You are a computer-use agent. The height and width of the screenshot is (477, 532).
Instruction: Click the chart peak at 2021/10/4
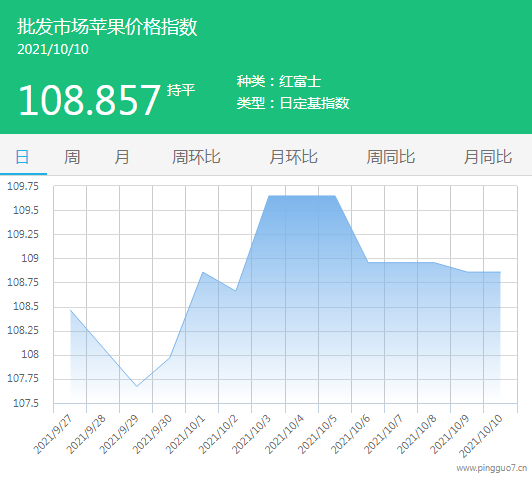302,196
